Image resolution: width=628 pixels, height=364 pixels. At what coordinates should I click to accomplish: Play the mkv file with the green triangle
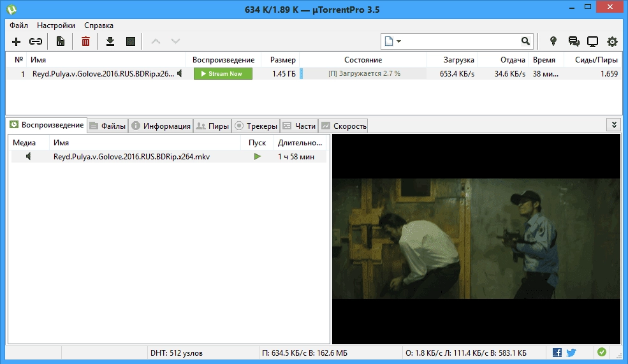[257, 157]
